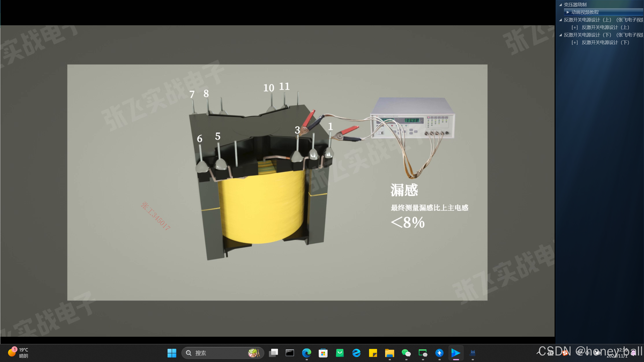Launch Microsoft Edge from taskbar
644x362 pixels.
306,353
